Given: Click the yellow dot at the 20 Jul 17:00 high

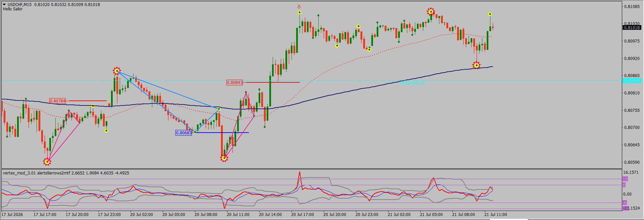Looking at the screenshot, I should pos(299,13).
